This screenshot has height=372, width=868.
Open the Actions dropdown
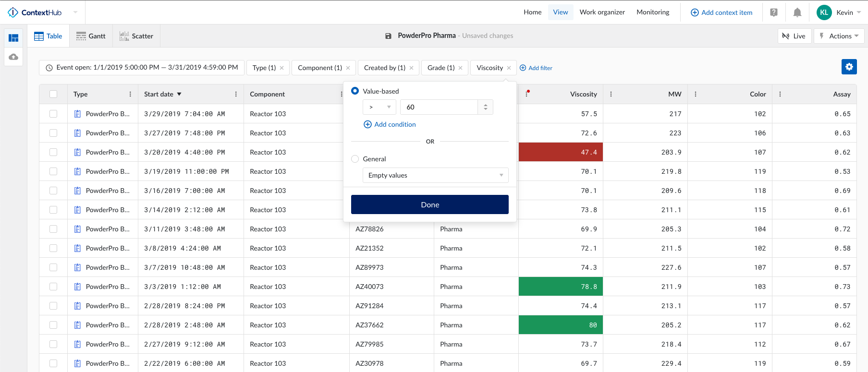click(839, 36)
